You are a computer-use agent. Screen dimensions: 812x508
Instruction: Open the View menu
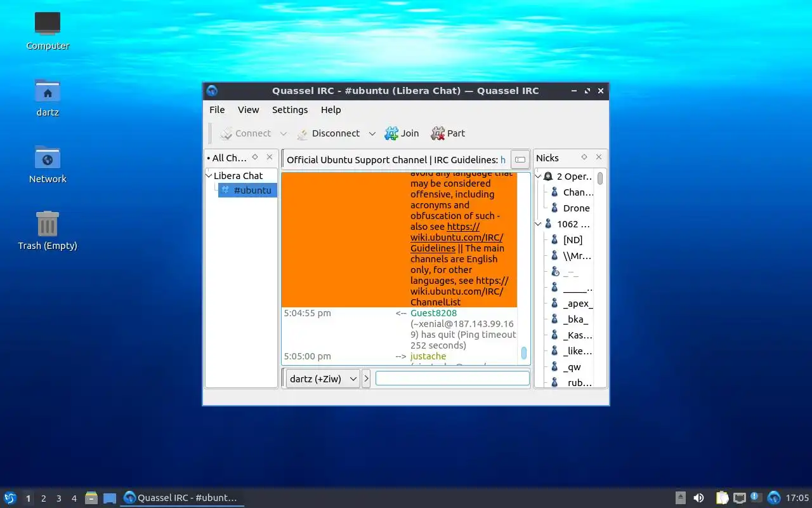click(x=248, y=110)
